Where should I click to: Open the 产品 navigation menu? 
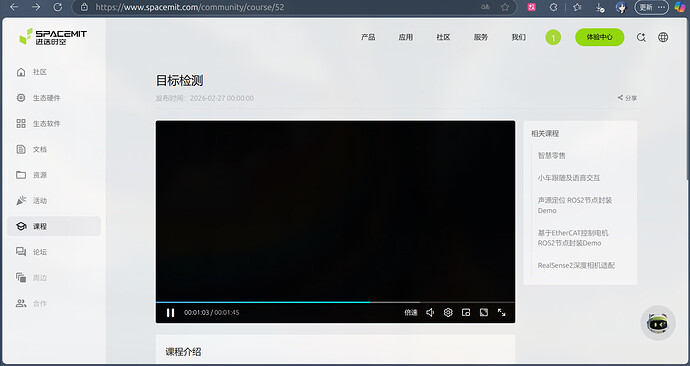point(368,37)
